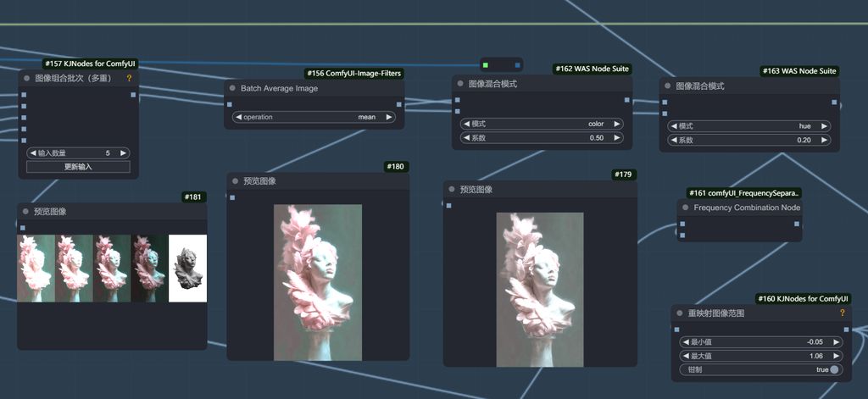The image size is (868, 399).
Task: Collapse preview node #181 using its title dot
Action: [25, 212]
